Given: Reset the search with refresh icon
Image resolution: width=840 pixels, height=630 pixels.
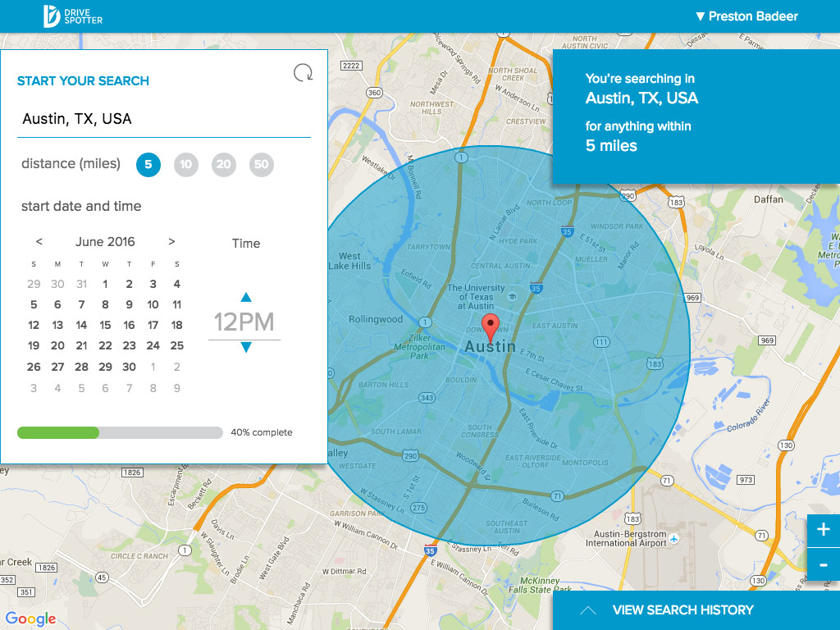Looking at the screenshot, I should (x=303, y=73).
